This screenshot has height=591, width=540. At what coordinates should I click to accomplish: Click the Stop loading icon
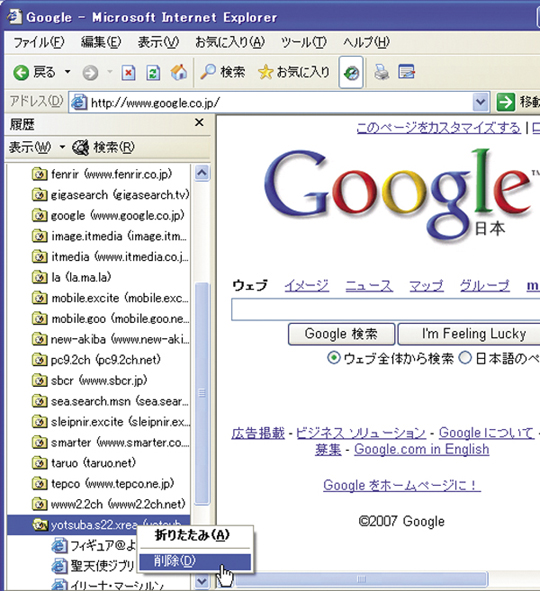coord(128,72)
